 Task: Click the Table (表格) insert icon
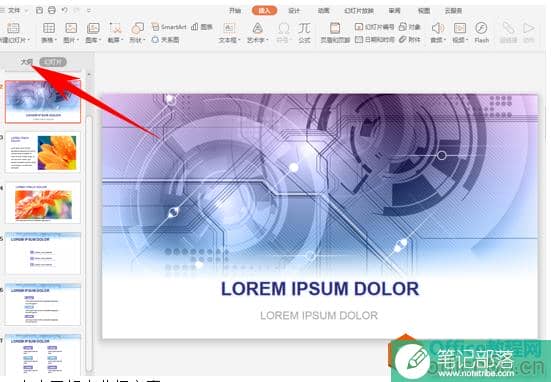tap(49, 32)
